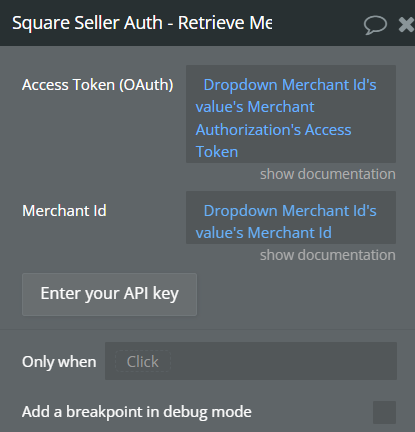Select the Only when expression box
The width and height of the screenshot is (415, 432).
(x=251, y=361)
